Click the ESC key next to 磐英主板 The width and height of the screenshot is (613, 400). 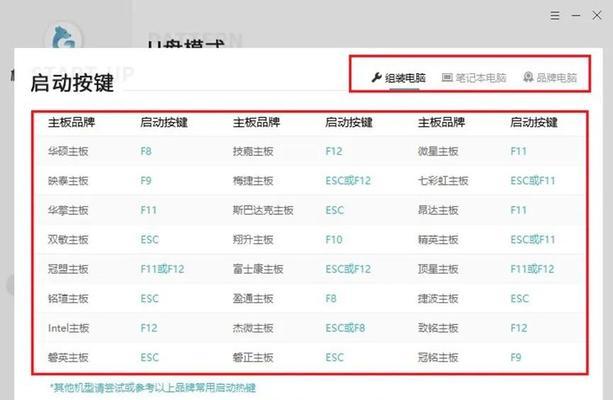[150, 357]
